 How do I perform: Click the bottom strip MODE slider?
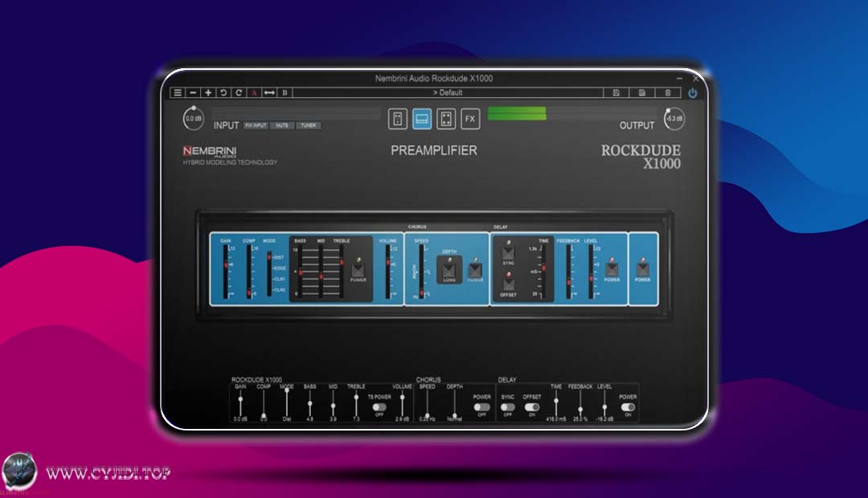point(287,404)
